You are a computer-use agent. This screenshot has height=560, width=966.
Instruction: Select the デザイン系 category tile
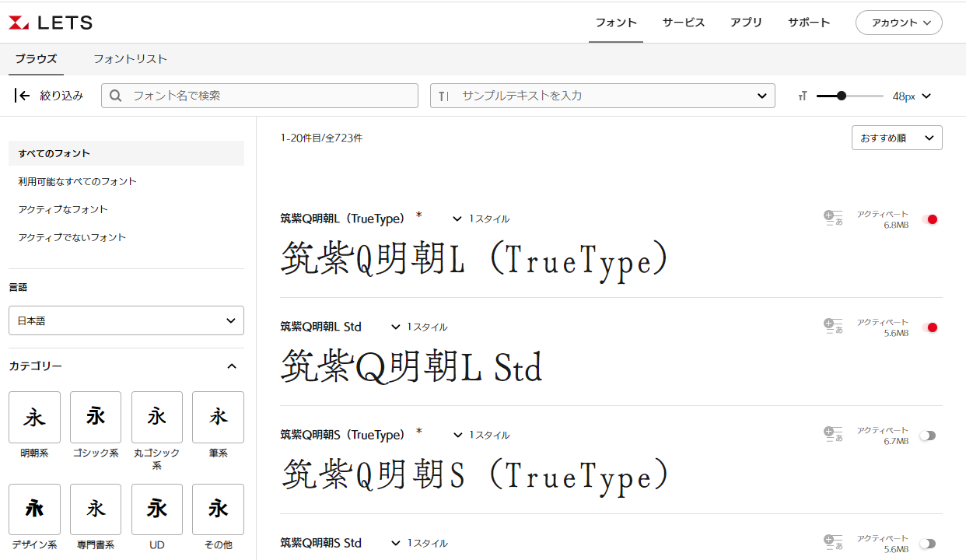coord(34,509)
